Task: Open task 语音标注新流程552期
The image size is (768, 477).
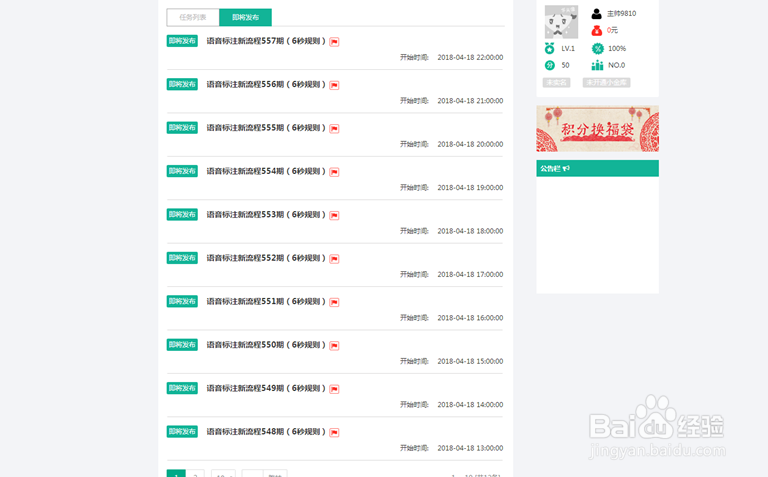Action: tap(266, 258)
